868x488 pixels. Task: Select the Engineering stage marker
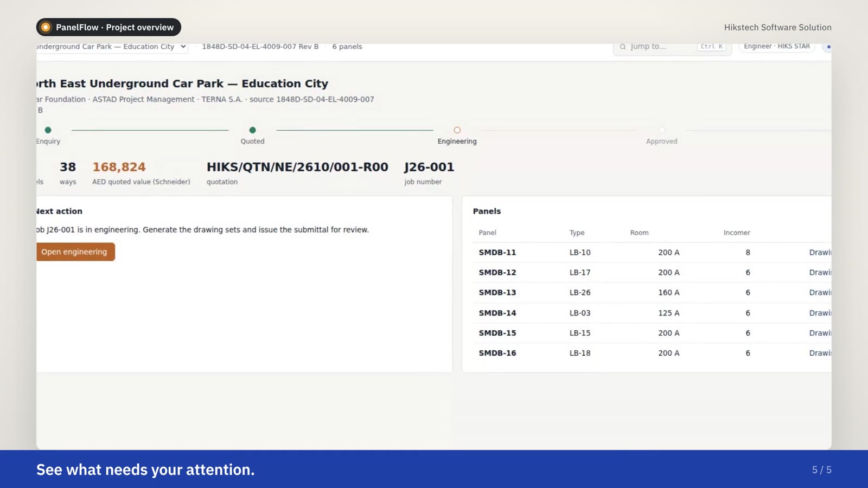457,130
